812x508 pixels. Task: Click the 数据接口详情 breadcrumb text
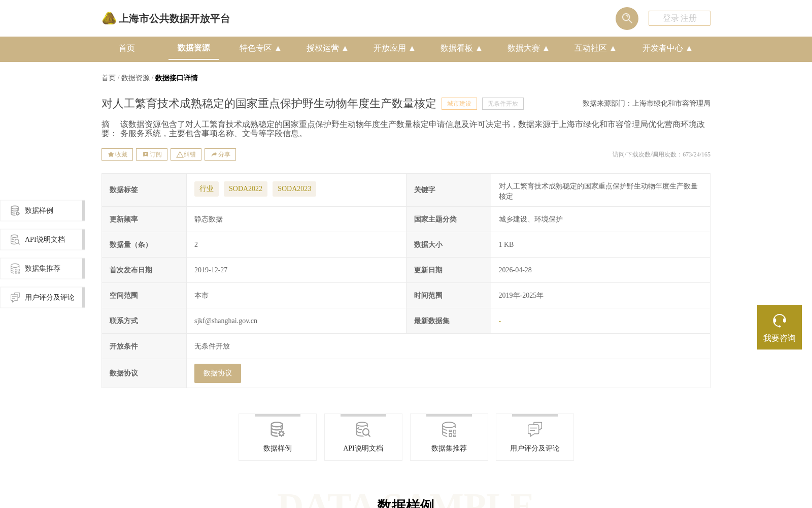176,78
